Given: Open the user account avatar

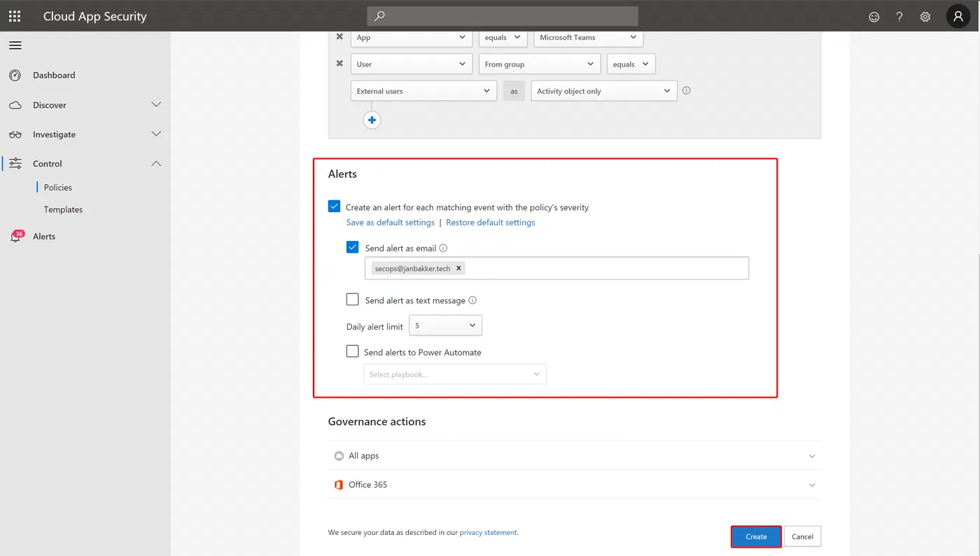Looking at the screenshot, I should 958,16.
